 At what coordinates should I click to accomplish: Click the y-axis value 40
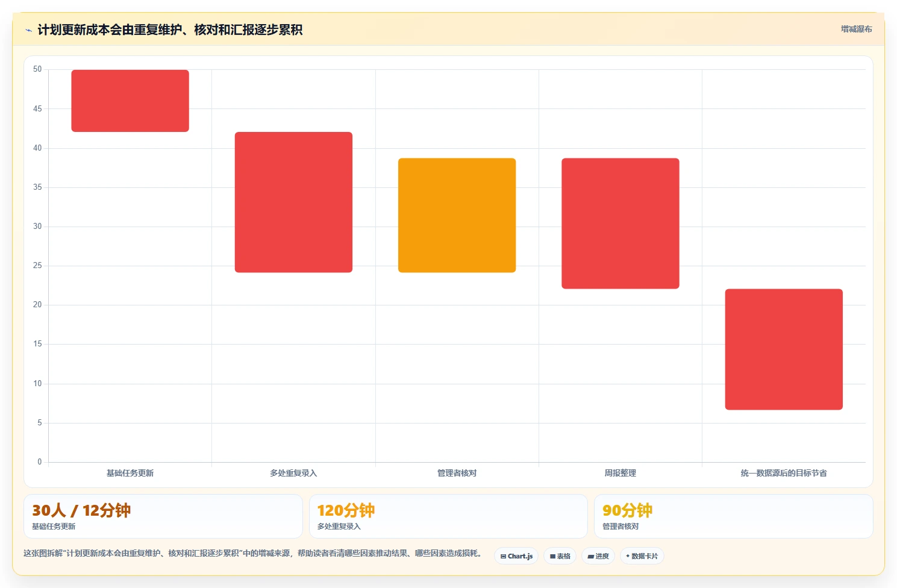[x=37, y=148]
